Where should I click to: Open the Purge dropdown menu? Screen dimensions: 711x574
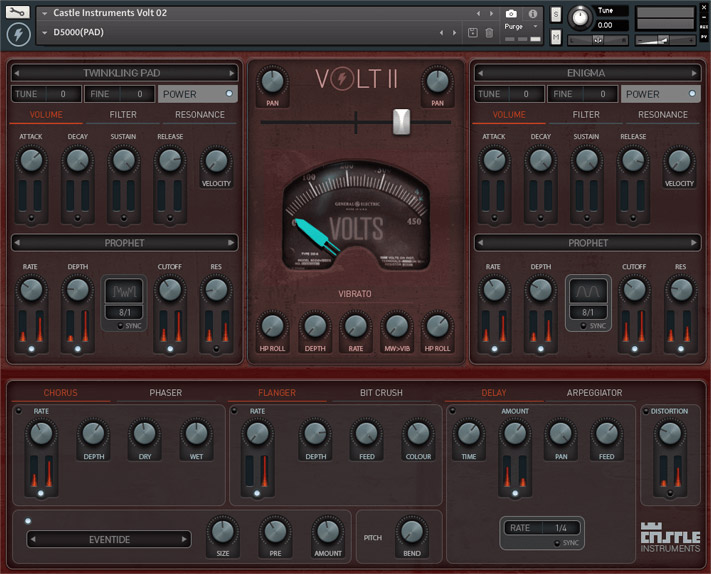tap(520, 27)
